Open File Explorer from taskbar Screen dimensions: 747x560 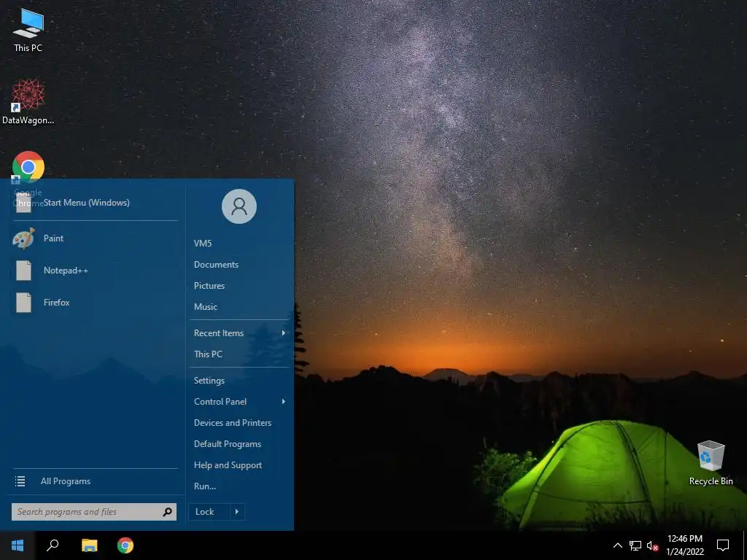coord(89,545)
